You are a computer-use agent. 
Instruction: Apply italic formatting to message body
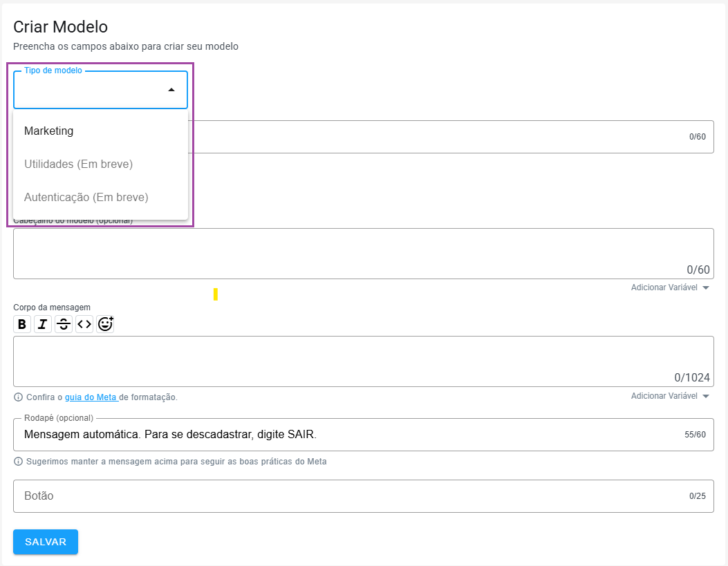pyautogui.click(x=43, y=324)
